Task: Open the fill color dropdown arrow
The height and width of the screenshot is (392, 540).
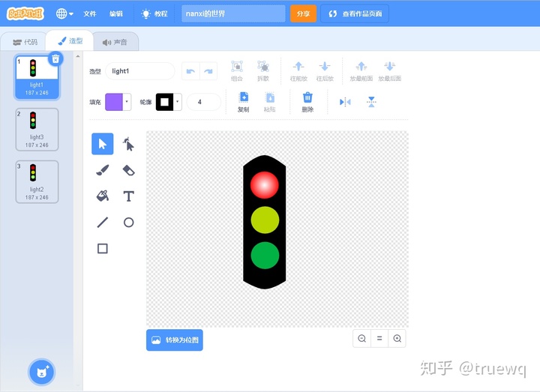Action: pyautogui.click(x=127, y=102)
